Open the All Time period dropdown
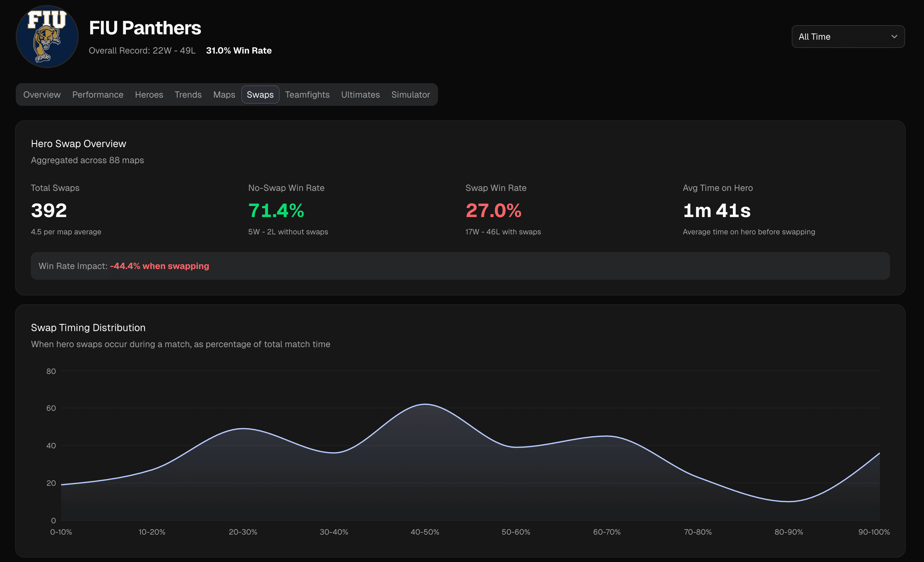Screen dimensions: 924x562 point(847,37)
